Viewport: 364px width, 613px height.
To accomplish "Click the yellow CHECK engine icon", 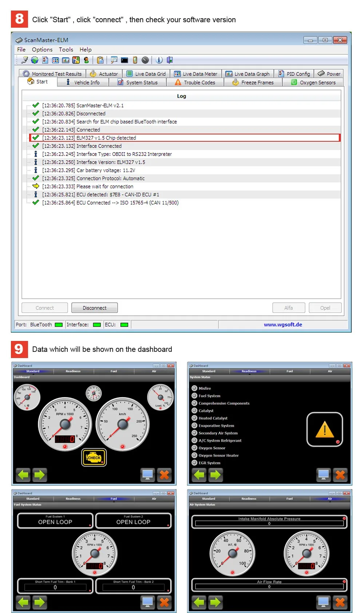I will (94, 457).
